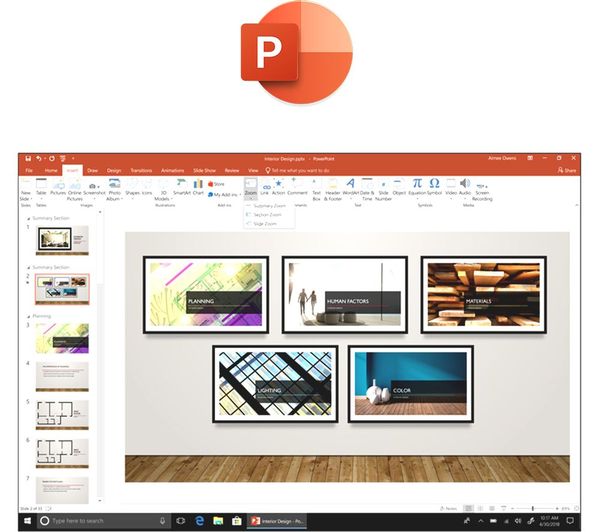Viewport: 600px width, 532px height.
Task: Open the Windows Start menu
Action: [x=28, y=521]
